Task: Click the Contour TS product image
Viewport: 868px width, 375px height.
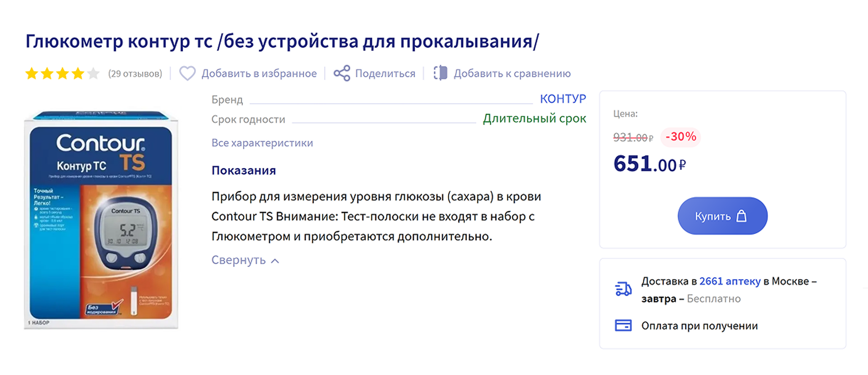Action: pyautogui.click(x=101, y=220)
